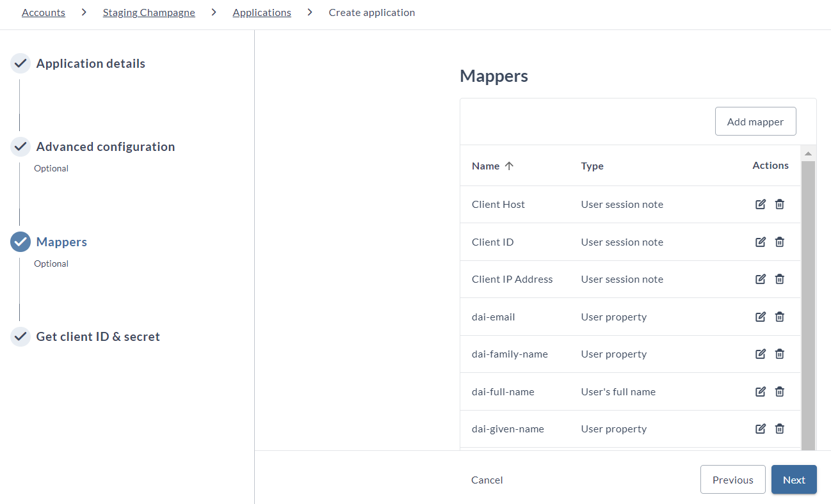Edit the Client IP Address mapper
Image resolution: width=831 pixels, height=504 pixels.
tap(761, 279)
